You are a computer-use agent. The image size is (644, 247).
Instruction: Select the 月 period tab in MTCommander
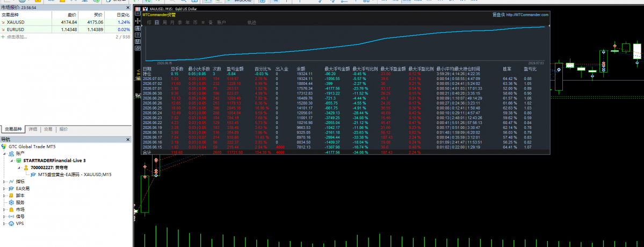172,23
